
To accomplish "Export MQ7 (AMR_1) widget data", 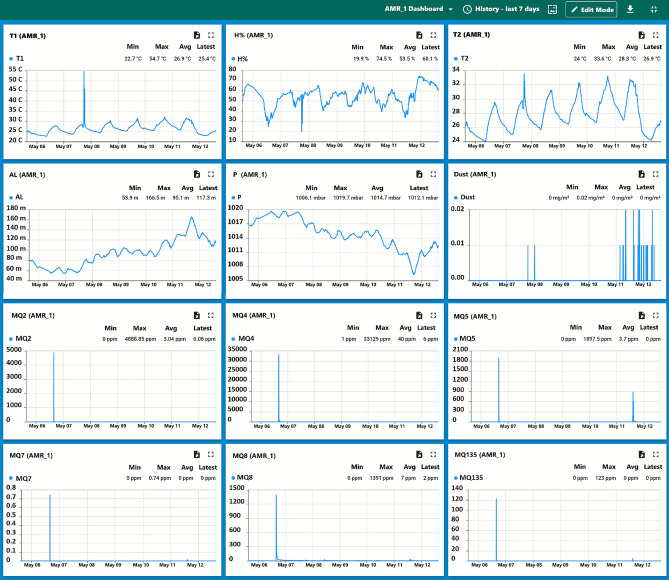I will [x=197, y=455].
